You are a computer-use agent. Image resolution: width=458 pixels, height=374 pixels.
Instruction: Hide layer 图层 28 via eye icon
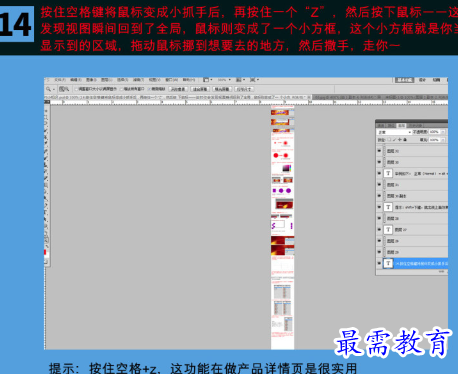pyautogui.click(x=379, y=218)
